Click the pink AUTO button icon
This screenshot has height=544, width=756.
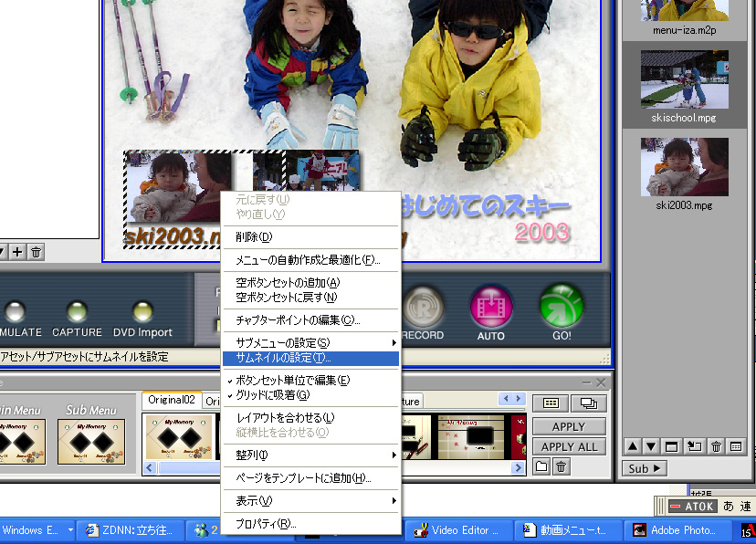491,306
